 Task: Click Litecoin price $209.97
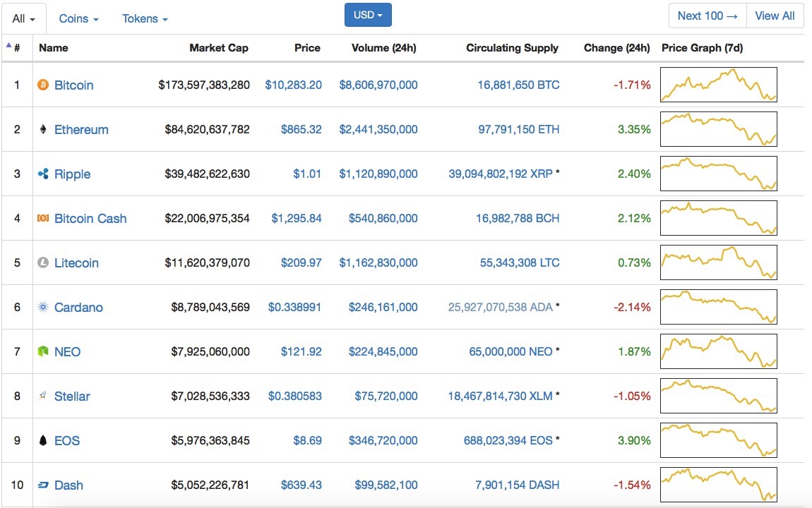(301, 262)
